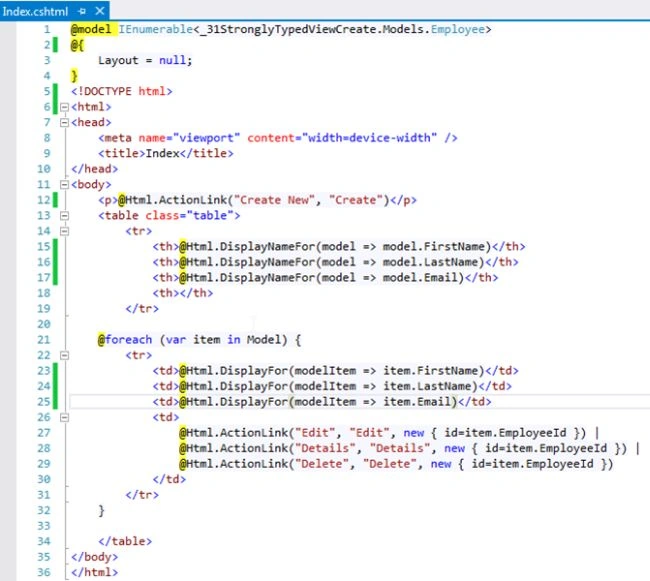Collapse the <tr> block on line 22
The width and height of the screenshot is (650, 581).
pyautogui.click(x=64, y=356)
